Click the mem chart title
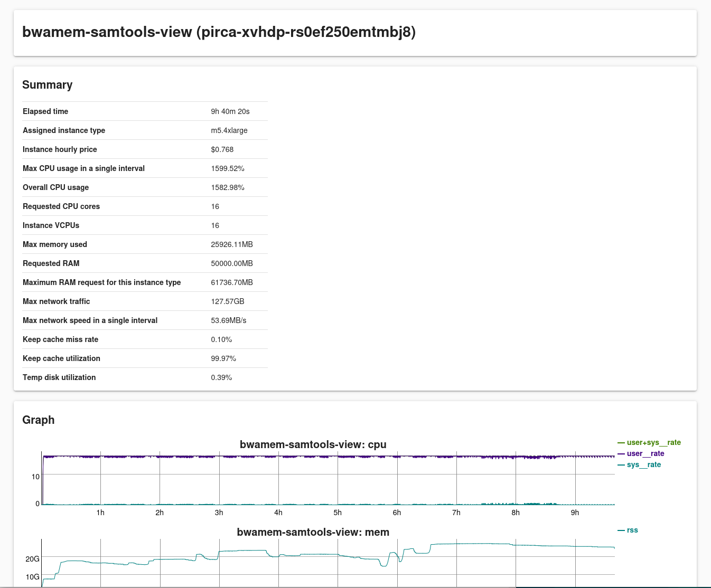Image resolution: width=711 pixels, height=588 pixels. [x=313, y=532]
